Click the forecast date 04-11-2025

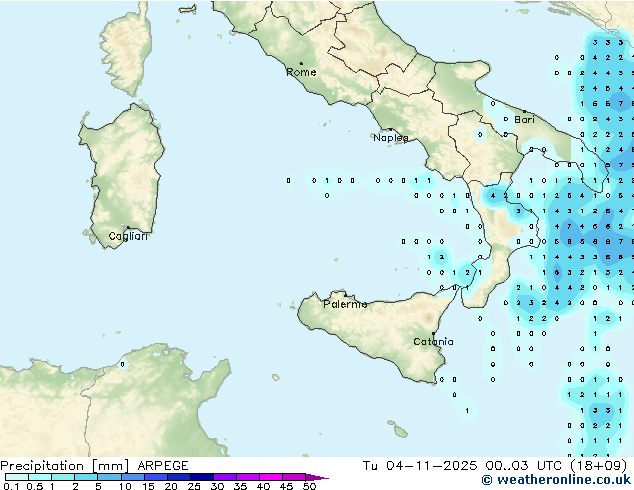(431, 466)
